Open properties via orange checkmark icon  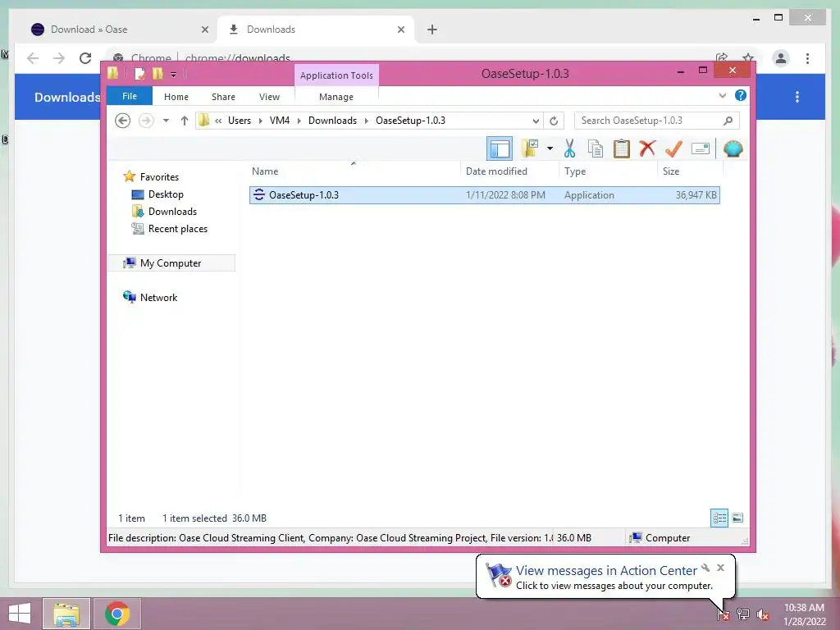[x=674, y=148]
